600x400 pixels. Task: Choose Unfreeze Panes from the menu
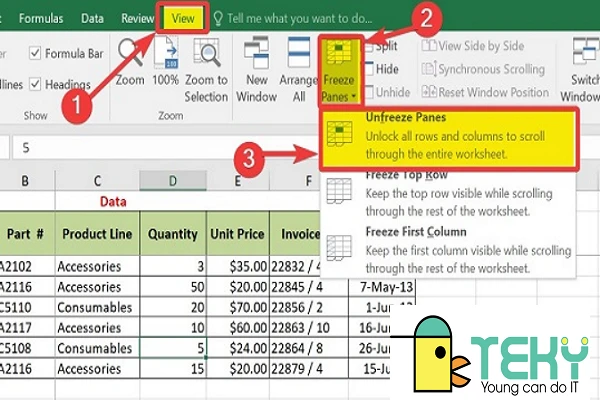[x=448, y=139]
